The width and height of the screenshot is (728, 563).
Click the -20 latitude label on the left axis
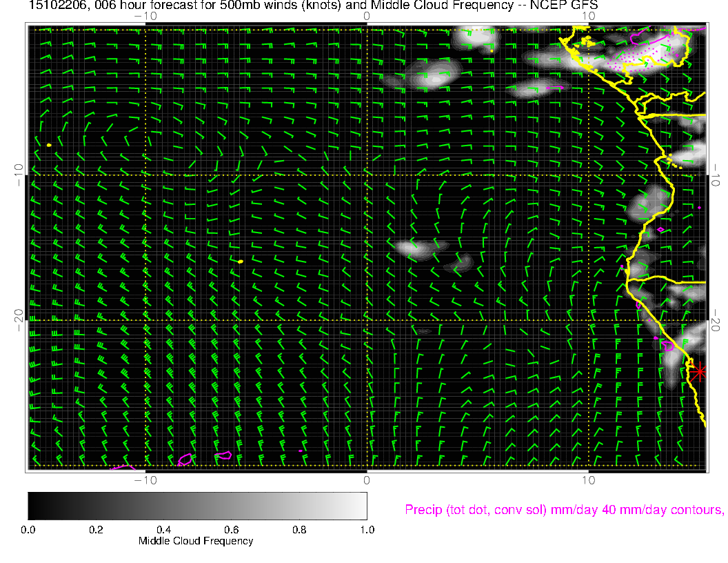click(x=19, y=319)
